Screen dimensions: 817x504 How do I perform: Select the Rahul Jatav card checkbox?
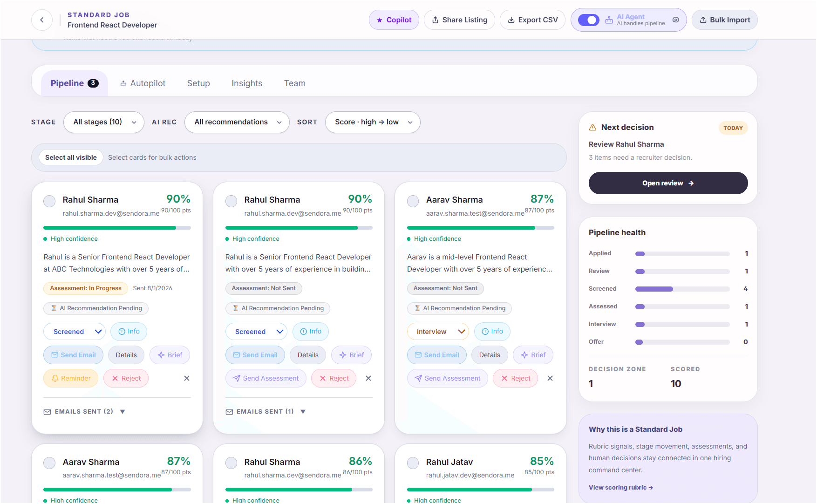(413, 463)
